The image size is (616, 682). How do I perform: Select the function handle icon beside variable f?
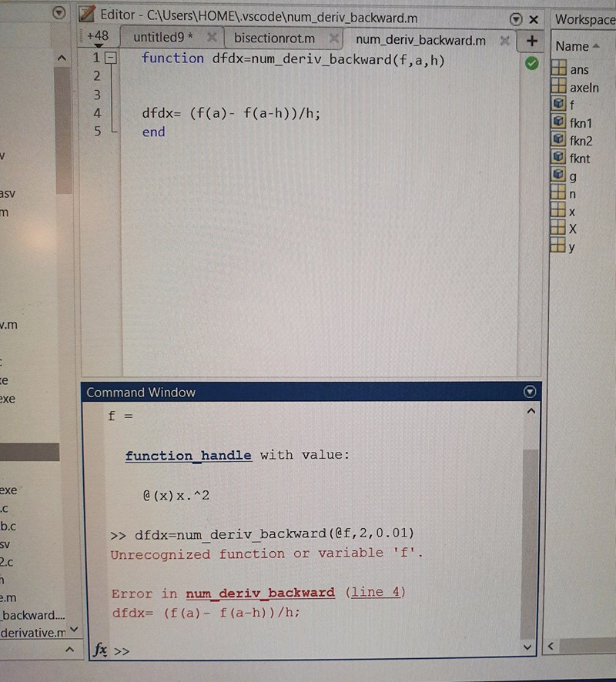pos(559,104)
